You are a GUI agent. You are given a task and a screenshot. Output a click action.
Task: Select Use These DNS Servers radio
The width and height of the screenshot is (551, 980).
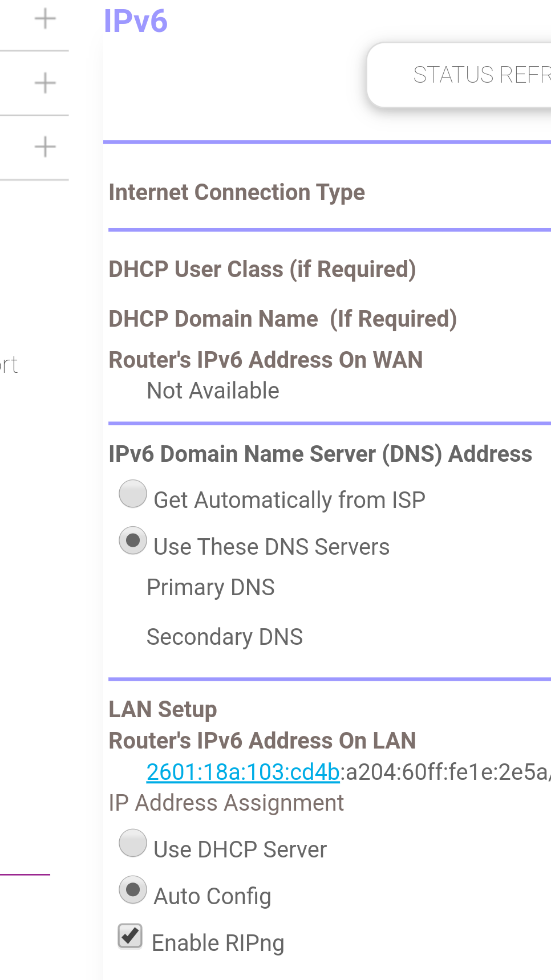pyautogui.click(x=133, y=540)
